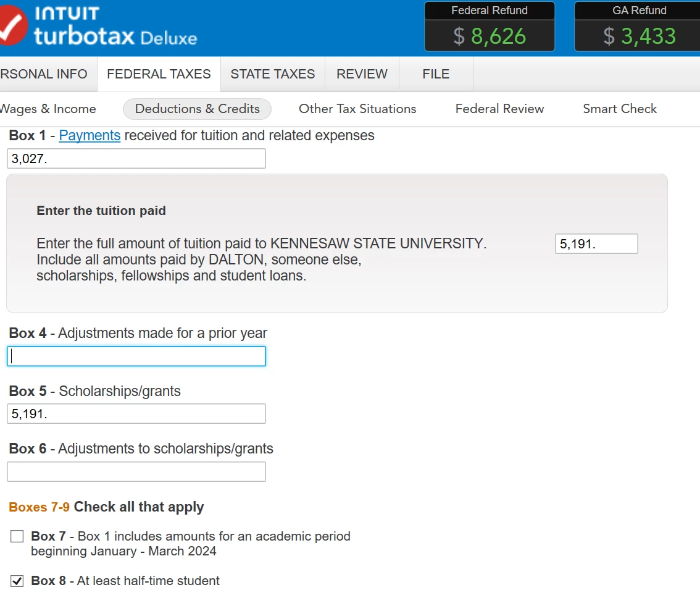The width and height of the screenshot is (700, 590).
Task: Click the Box 5 Scholarships/grants field
Action: [136, 413]
